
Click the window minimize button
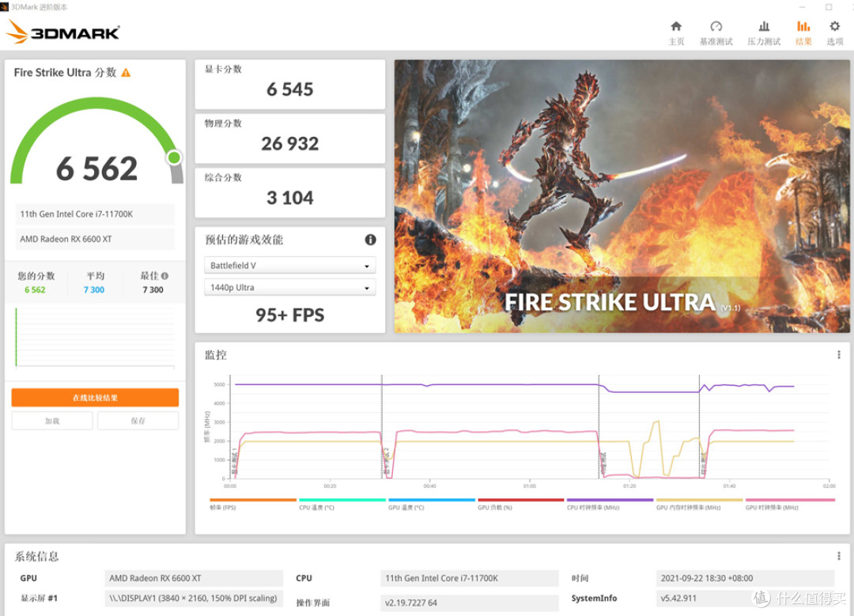tap(802, 7)
